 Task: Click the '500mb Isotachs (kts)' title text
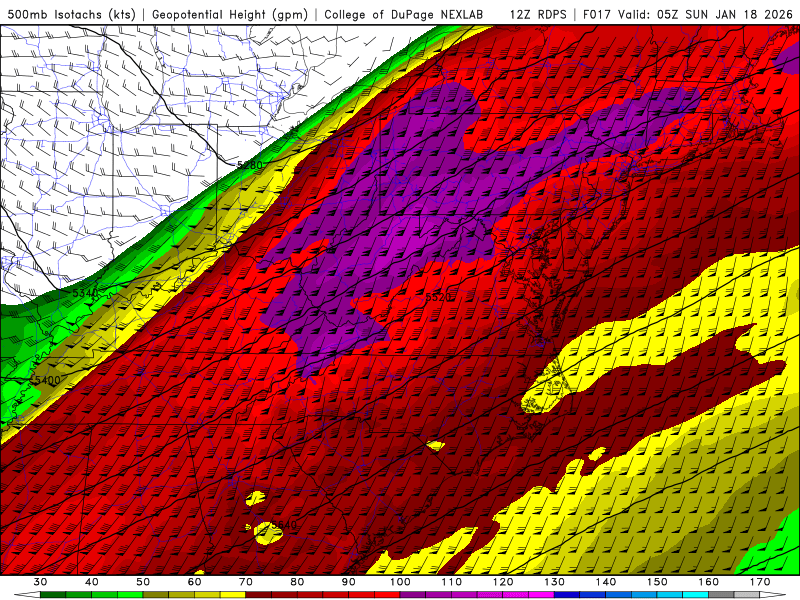[x=71, y=14]
